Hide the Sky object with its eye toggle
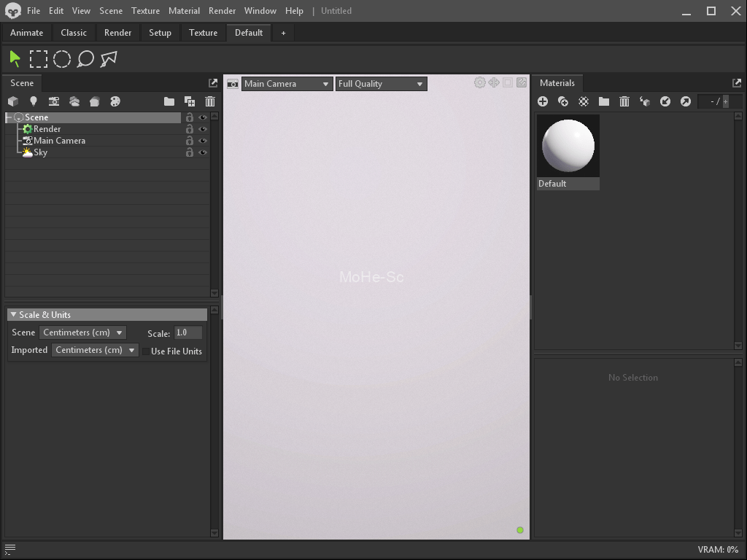Image resolution: width=747 pixels, height=560 pixels. pyautogui.click(x=202, y=152)
